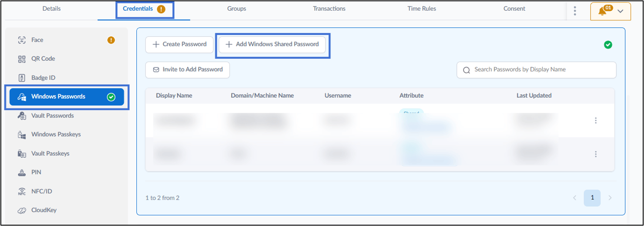Screen dimensions: 644x226
Task: Go to the next page arrow
Action: [x=610, y=198]
